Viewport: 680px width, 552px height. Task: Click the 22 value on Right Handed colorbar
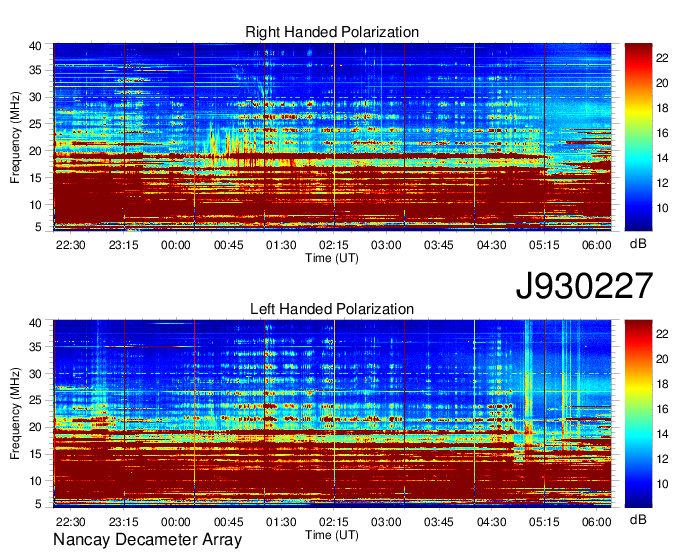click(662, 58)
